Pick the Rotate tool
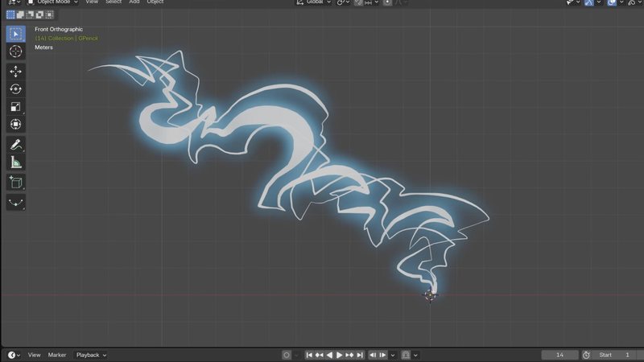644x362 pixels. click(x=15, y=89)
